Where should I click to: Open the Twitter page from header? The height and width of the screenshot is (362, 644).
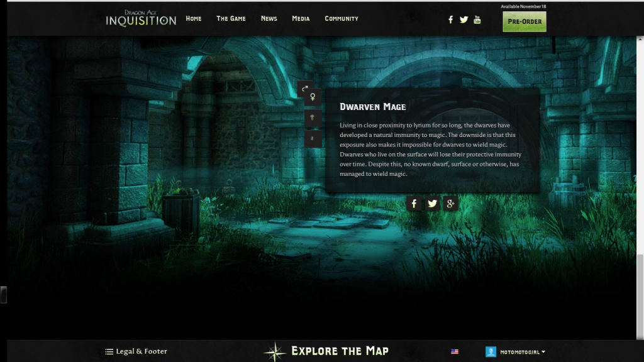coord(464,19)
